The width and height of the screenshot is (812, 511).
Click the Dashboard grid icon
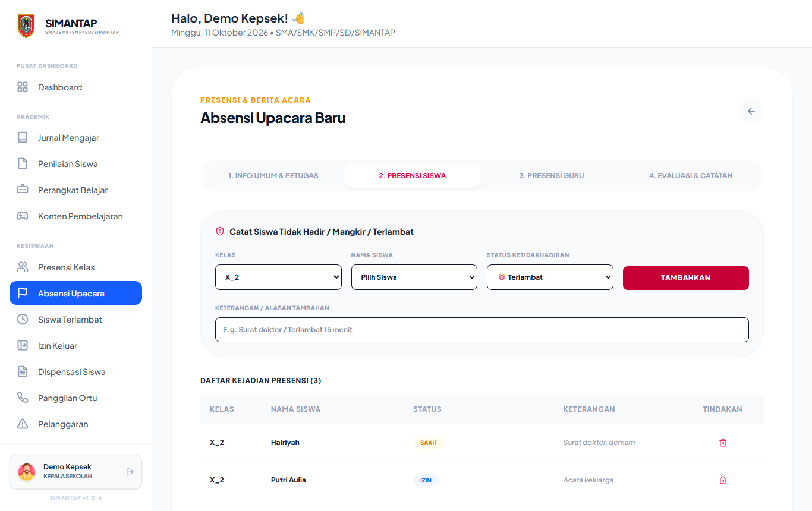coord(23,87)
